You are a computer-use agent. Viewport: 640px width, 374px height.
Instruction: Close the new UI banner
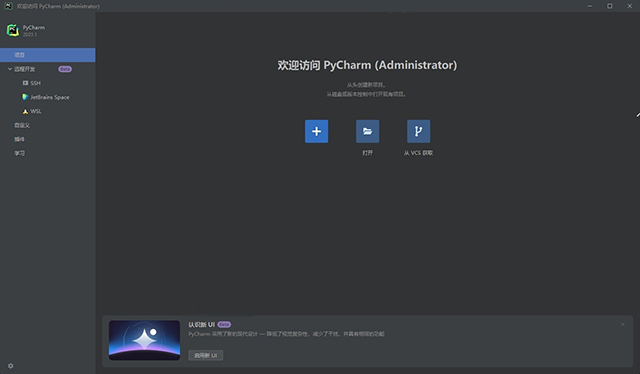623,324
